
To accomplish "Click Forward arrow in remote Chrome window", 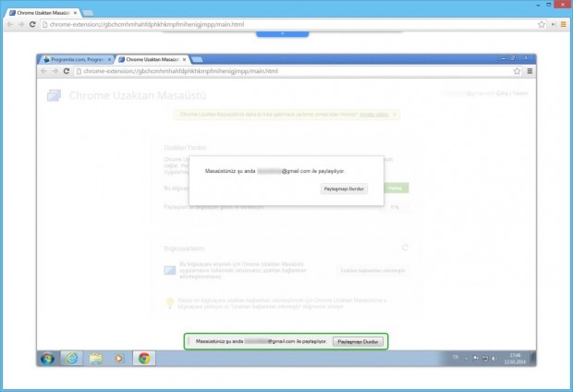I will pos(55,71).
